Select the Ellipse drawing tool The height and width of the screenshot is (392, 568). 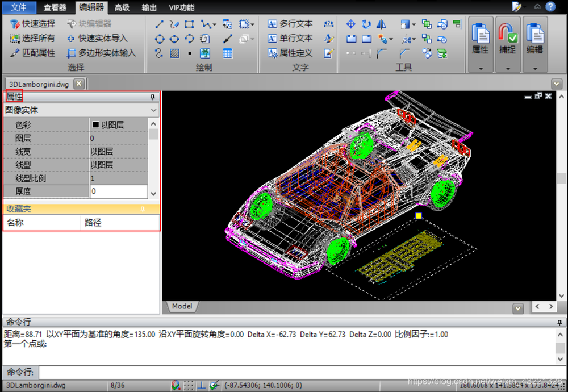click(x=174, y=39)
